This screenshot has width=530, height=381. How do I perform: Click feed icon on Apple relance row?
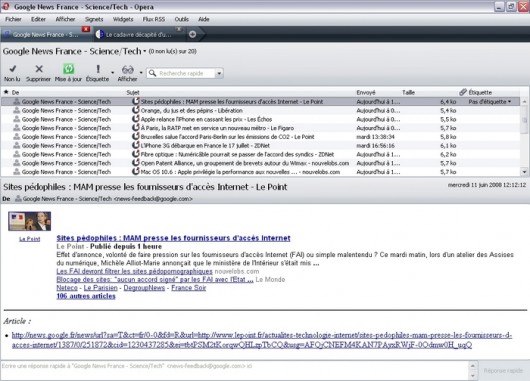[x=136, y=119]
